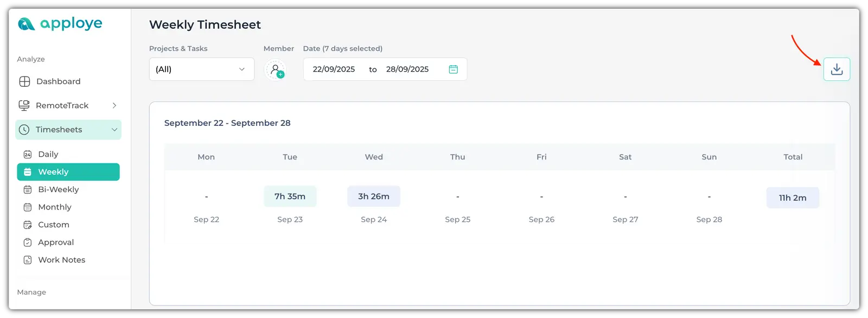
Task: Collapse the Timesheets section chevron
Action: coord(114,130)
